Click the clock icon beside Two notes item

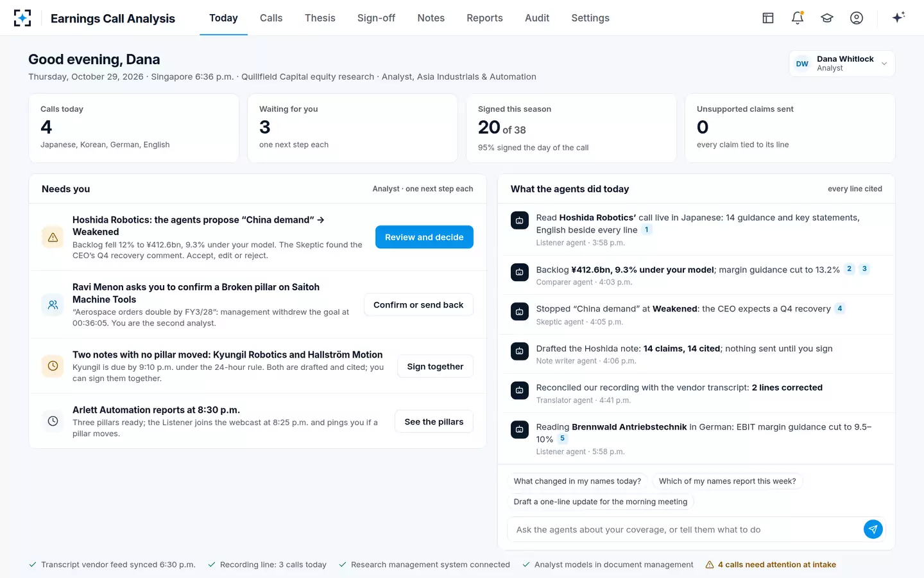click(53, 366)
